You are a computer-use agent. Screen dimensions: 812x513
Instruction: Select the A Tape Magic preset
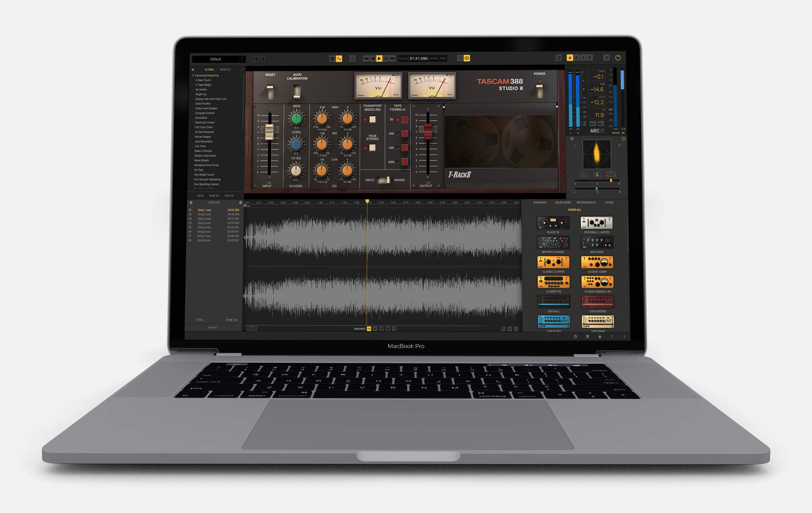click(203, 85)
